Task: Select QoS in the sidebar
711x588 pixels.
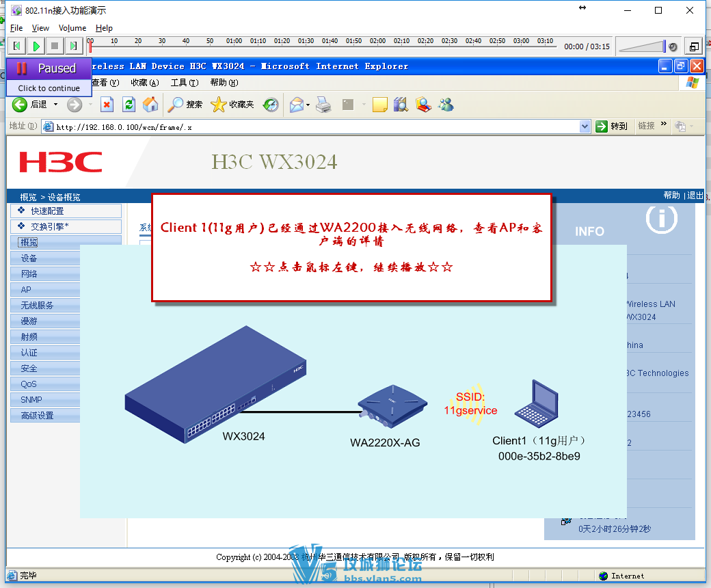Action: [45, 384]
